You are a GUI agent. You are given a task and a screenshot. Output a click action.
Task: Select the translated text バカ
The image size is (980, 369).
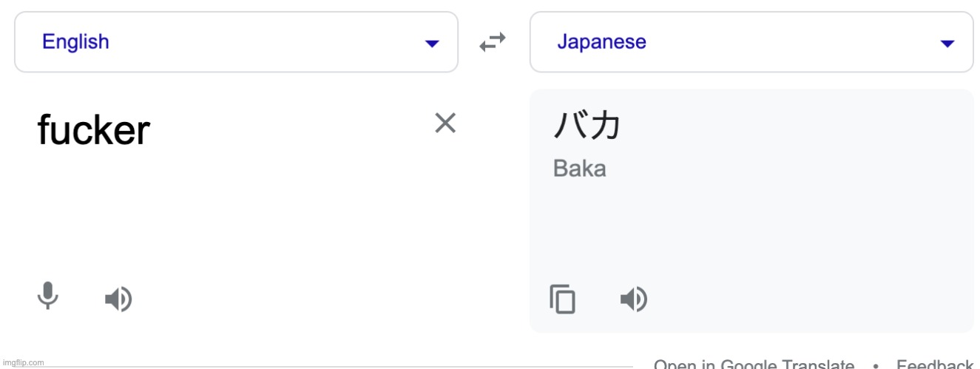click(x=587, y=124)
